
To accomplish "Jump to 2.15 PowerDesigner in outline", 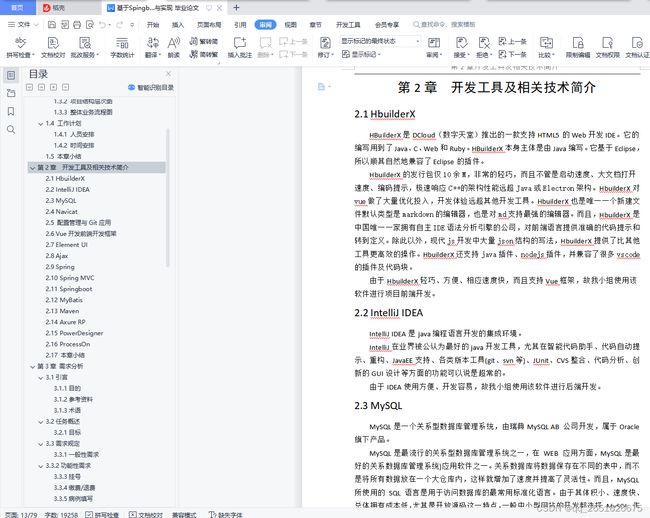I will [74, 333].
